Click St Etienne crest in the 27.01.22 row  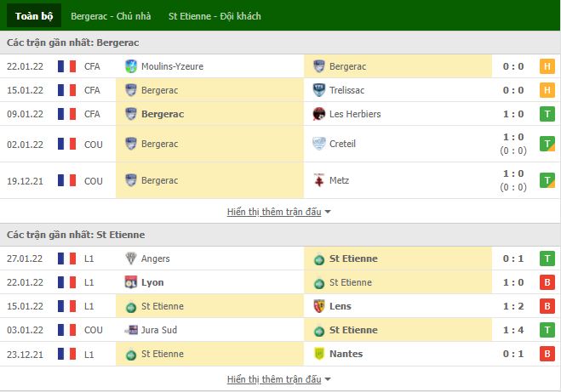coord(318,260)
